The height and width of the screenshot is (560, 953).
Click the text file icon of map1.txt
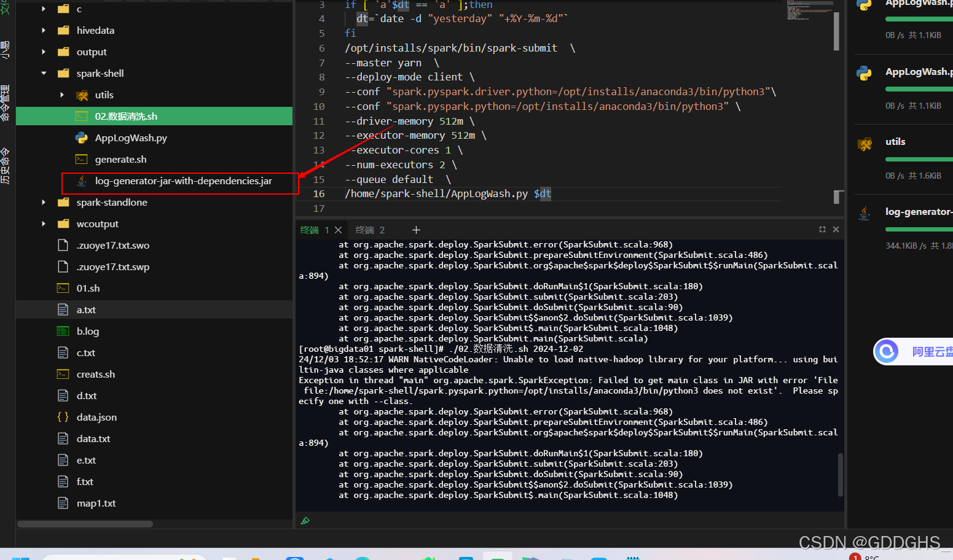pyautogui.click(x=63, y=503)
